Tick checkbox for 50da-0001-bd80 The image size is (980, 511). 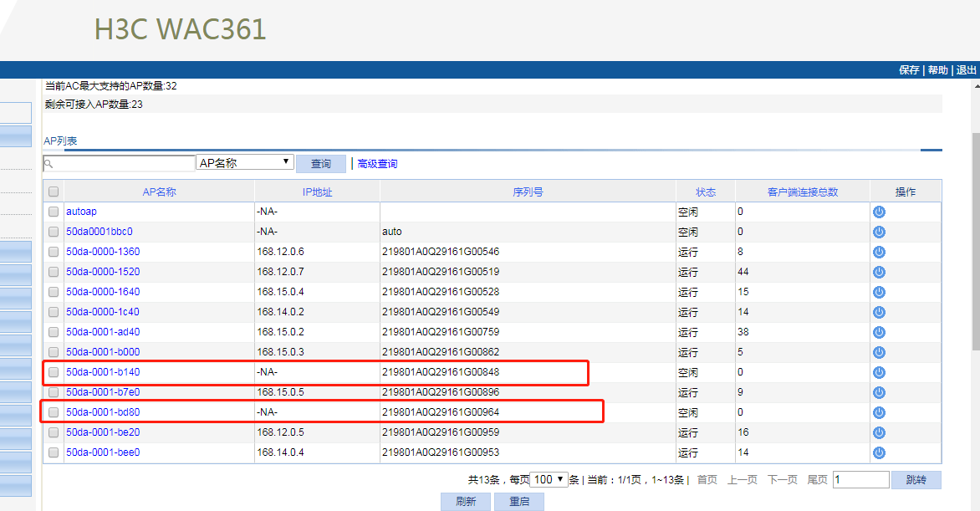[x=54, y=412]
